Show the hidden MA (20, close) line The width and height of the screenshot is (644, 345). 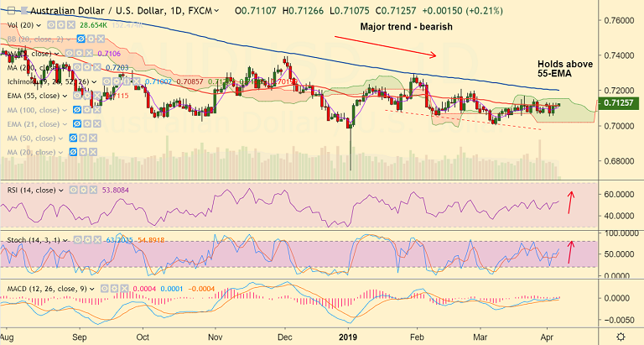[x=73, y=152]
